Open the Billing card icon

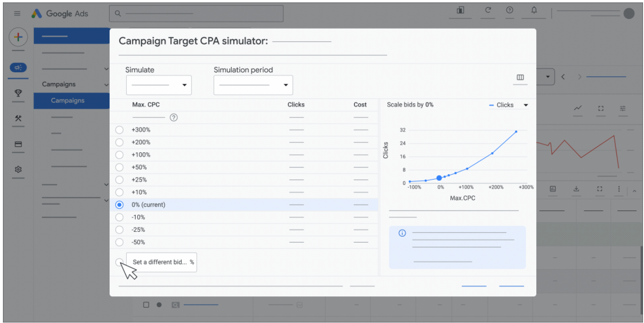pyautogui.click(x=18, y=144)
